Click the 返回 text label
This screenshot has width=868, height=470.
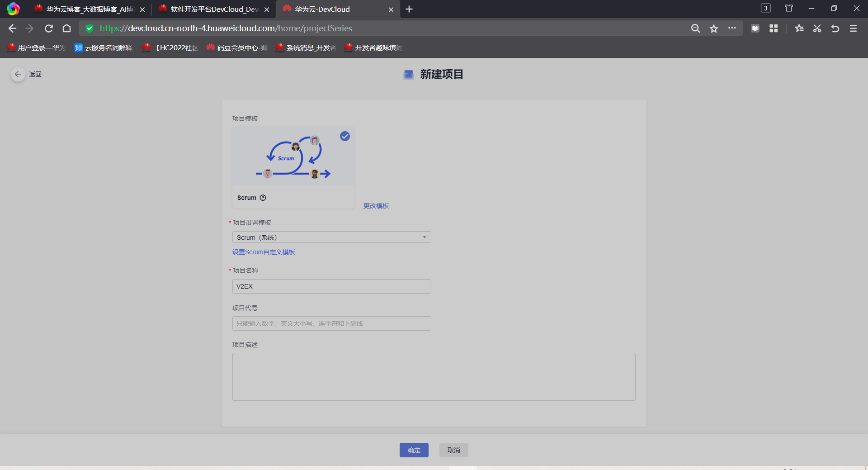point(35,74)
